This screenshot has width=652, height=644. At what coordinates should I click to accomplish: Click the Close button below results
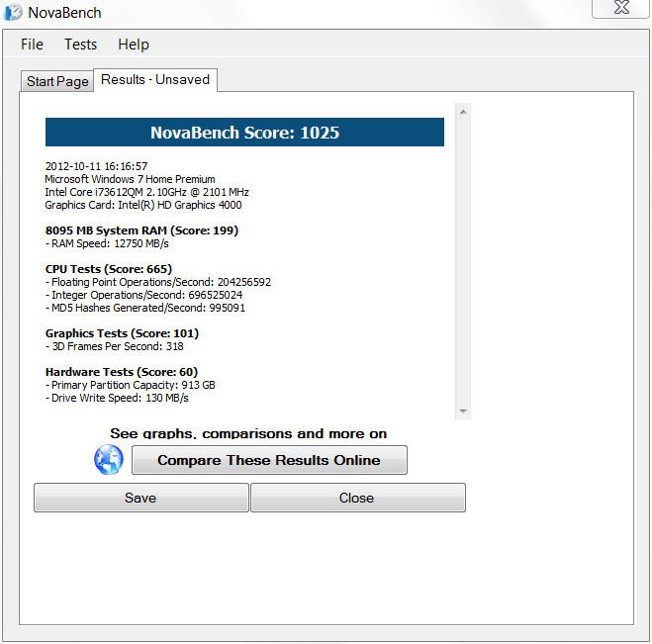coord(358,498)
